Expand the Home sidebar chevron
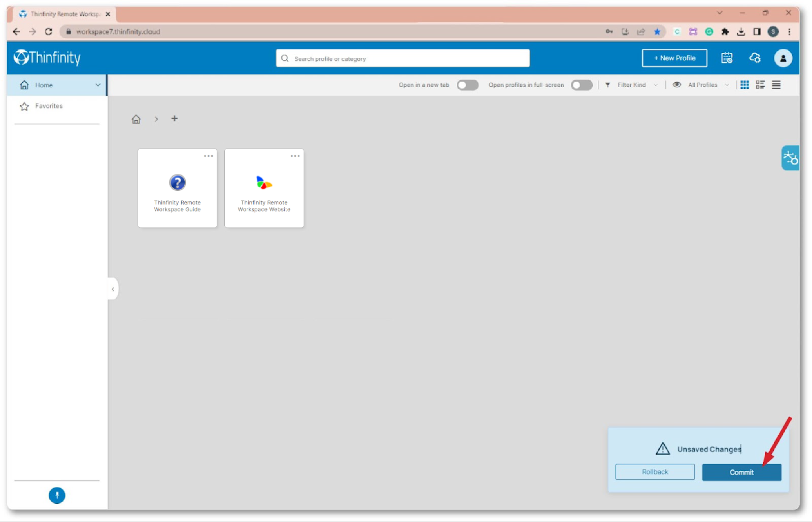This screenshot has width=812, height=522. (98, 85)
